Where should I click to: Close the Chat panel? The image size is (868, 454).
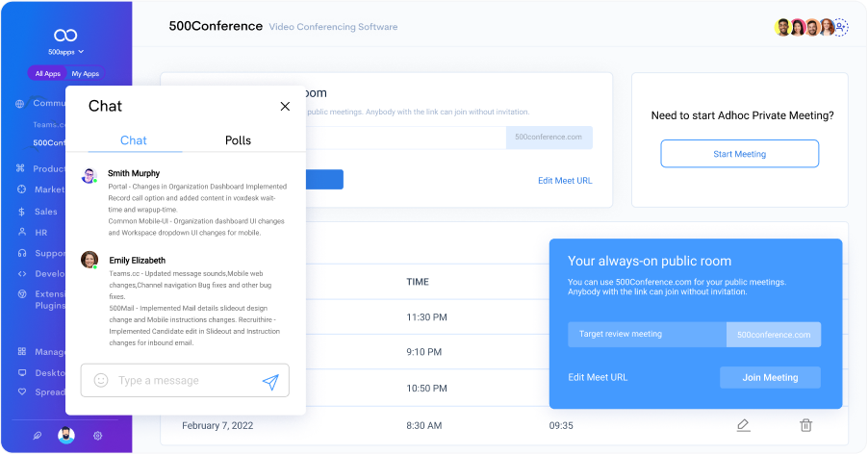point(285,107)
